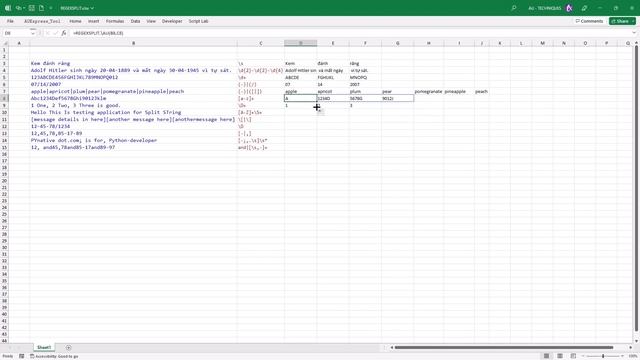Open the Customize Quick Access Toolbar dropdown
Viewport: 640px width, 360px height.
point(51,8)
